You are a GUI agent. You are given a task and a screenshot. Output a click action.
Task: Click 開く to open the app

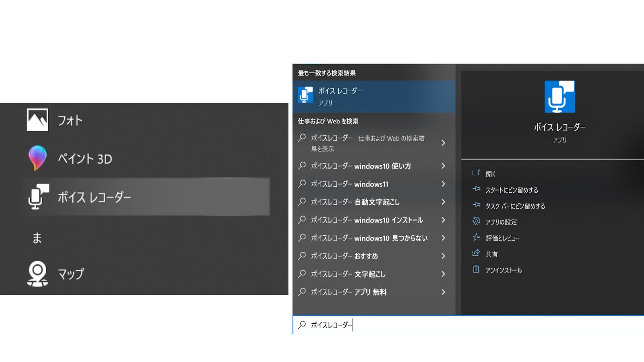click(x=491, y=174)
